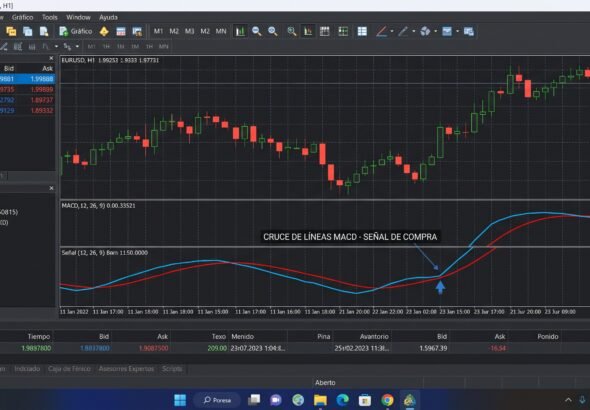Select market watch row with ask 1.89737
The width and height of the screenshot is (590, 410).
(x=27, y=100)
